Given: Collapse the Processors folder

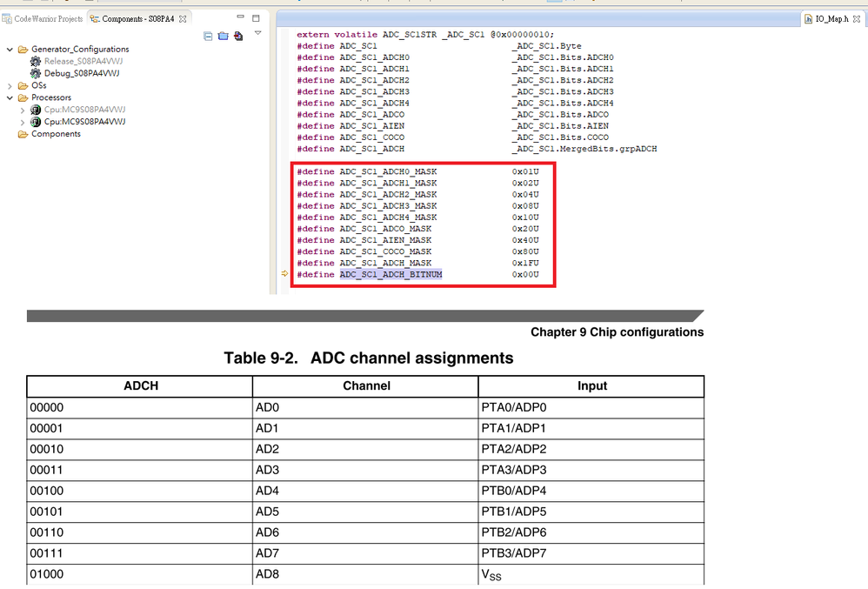Looking at the screenshot, I should 10,97.
